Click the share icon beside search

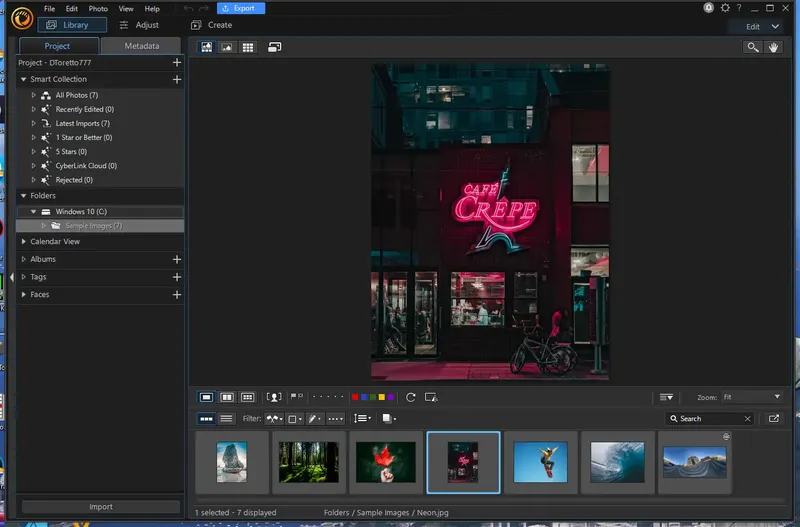(x=774, y=419)
